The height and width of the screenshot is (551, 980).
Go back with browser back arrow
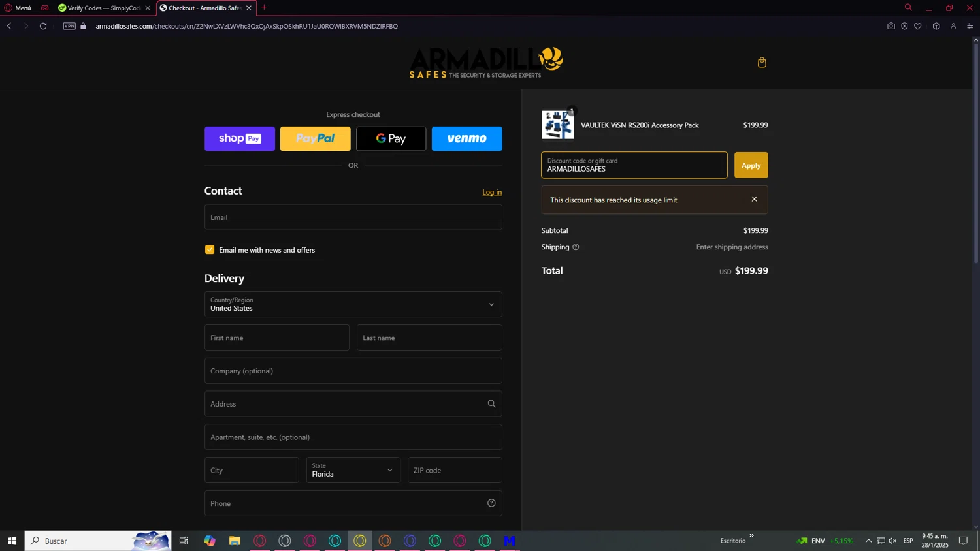point(9,26)
